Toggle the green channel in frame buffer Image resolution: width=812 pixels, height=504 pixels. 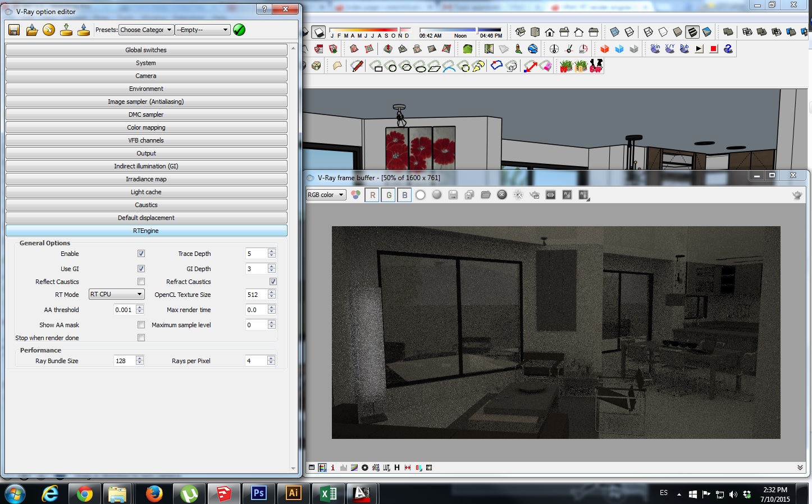click(x=389, y=195)
